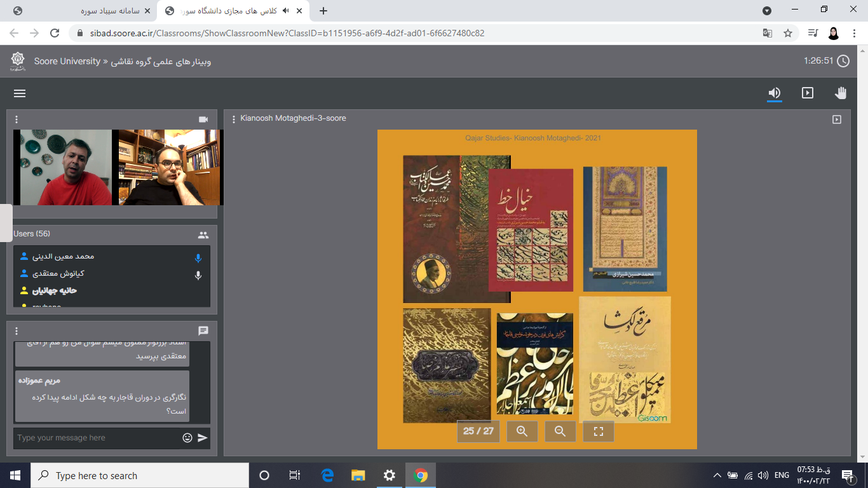Open Windows Settings from the taskbar

(390, 475)
